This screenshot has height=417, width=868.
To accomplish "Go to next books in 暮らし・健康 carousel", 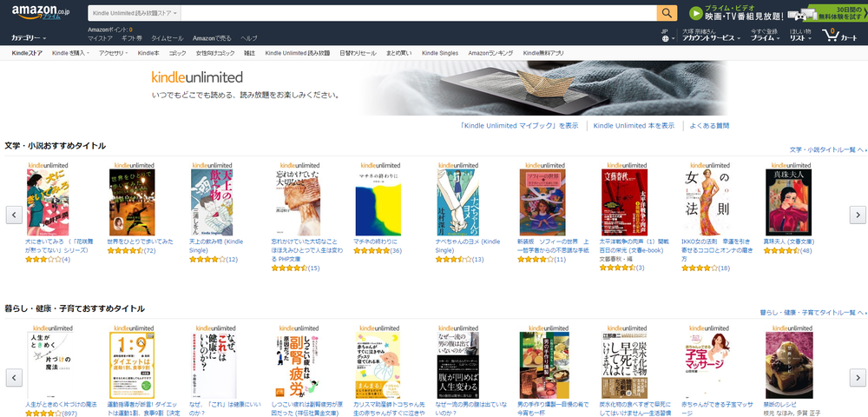I will click(x=858, y=378).
